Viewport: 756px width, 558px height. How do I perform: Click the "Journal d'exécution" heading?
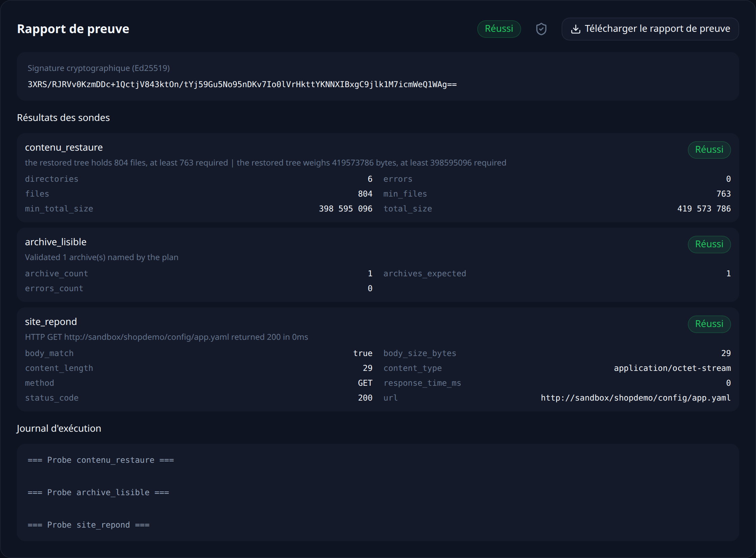(59, 428)
